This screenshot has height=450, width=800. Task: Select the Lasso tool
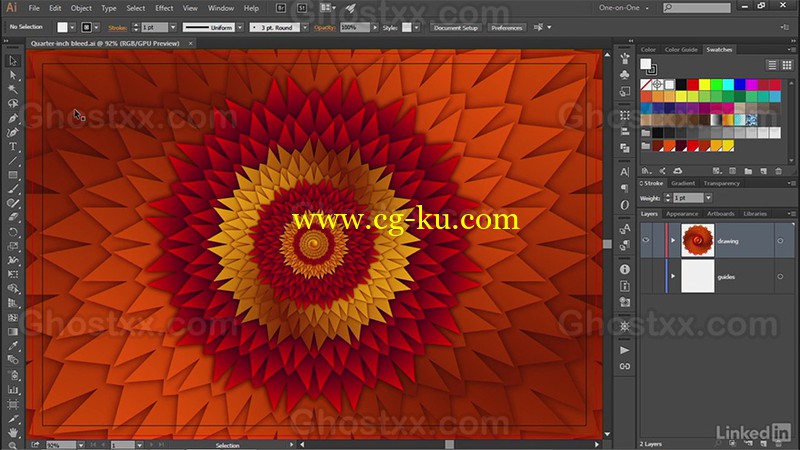click(13, 104)
